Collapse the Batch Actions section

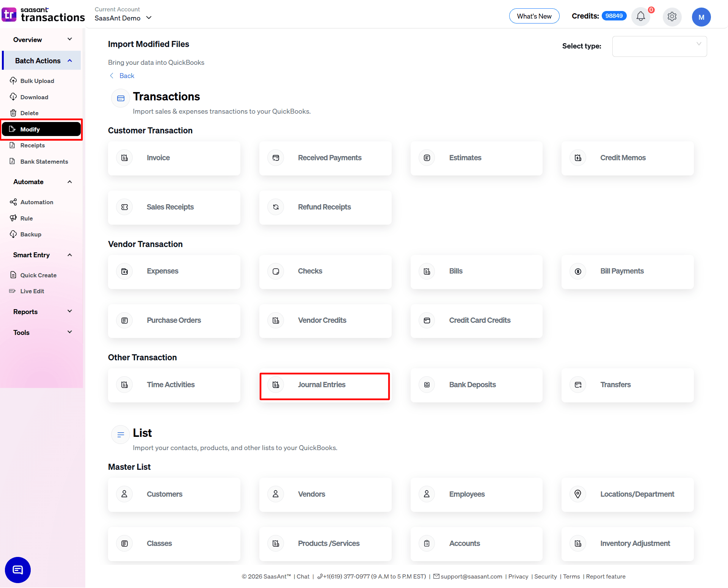69,60
